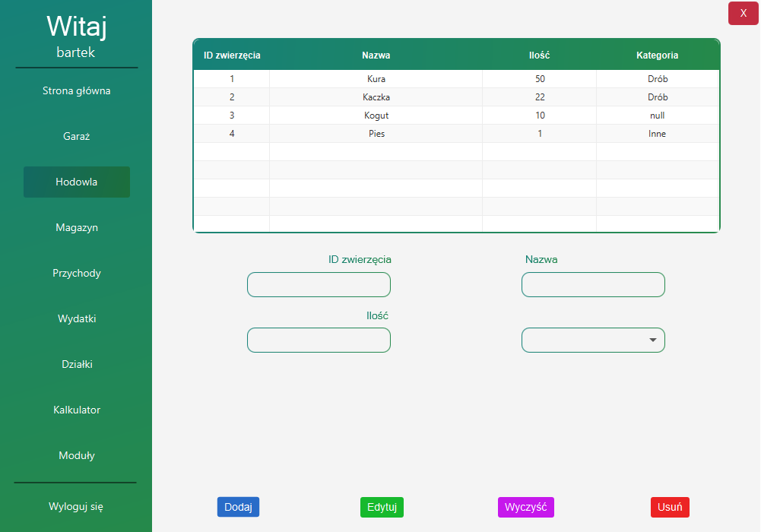Select the Hodowla tab in sidebar
This screenshot has width=761, height=532.
[76, 182]
